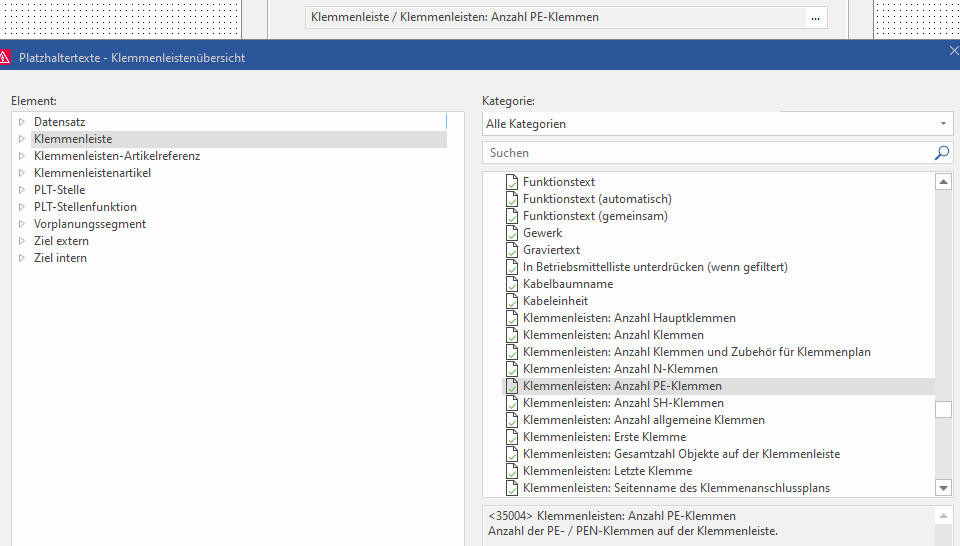Close the Platzhaltertexte dialog
The height and width of the screenshot is (546, 960).
(953, 51)
